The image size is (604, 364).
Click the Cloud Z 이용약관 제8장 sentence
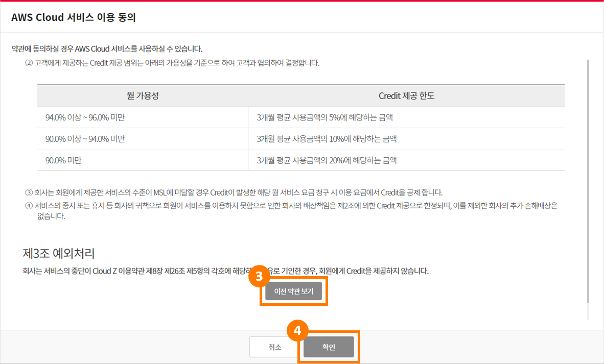[226, 271]
